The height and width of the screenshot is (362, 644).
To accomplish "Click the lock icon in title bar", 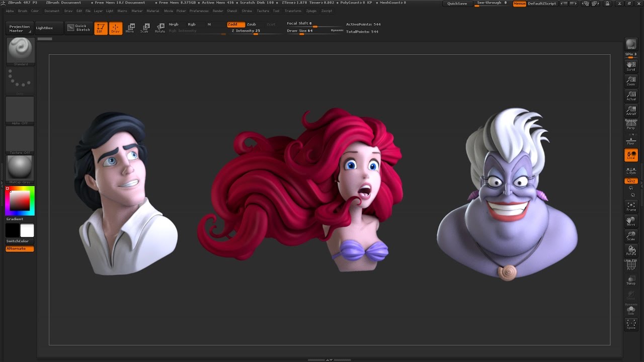I will (x=607, y=4).
